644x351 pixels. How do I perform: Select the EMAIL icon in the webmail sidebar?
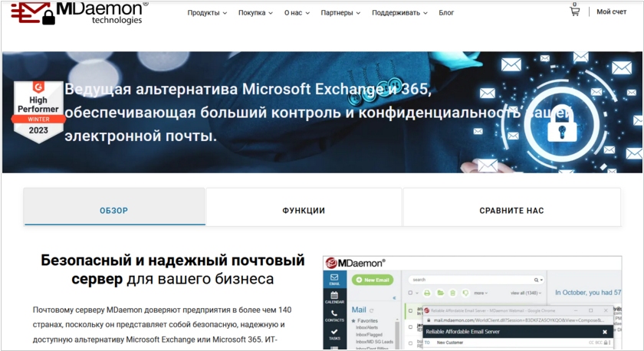334,279
